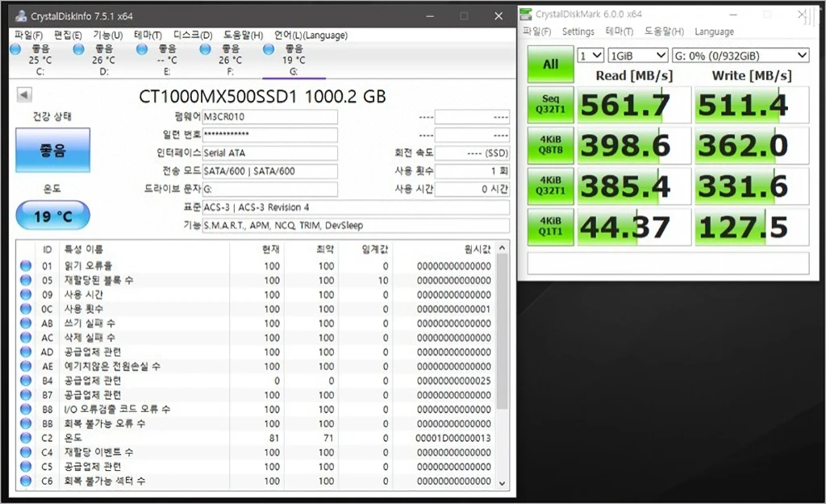Click status orb for attribute 0C 사용 횟수
Image resolution: width=826 pixels, height=504 pixels.
26,309
